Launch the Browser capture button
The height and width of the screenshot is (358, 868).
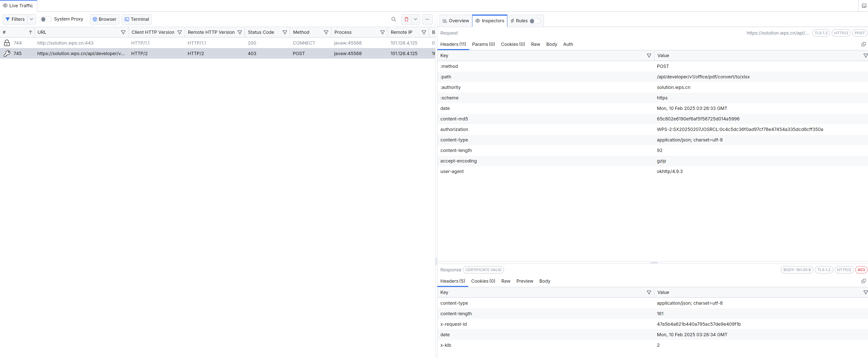click(104, 19)
